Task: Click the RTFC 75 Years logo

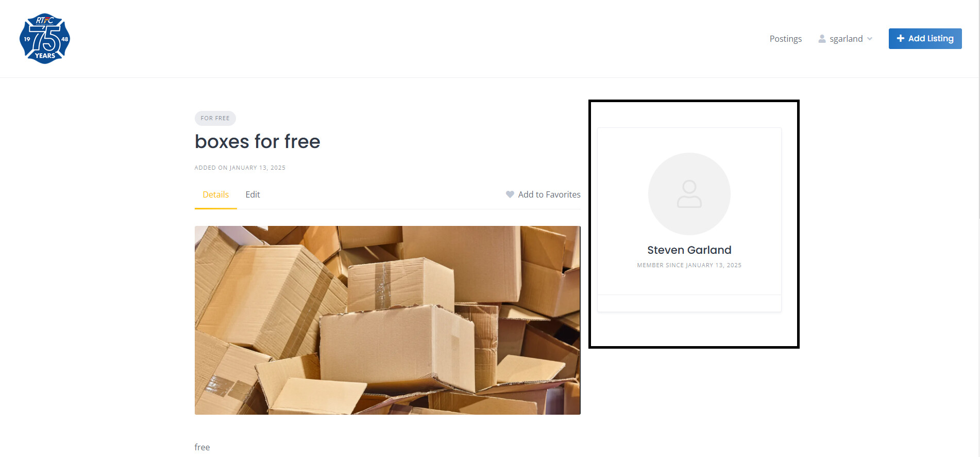Action: 45,39
